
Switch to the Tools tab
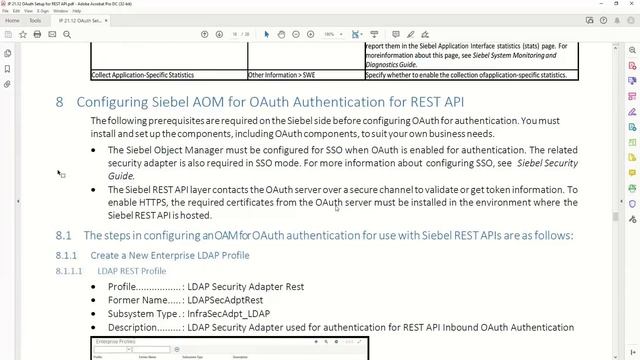tap(35, 20)
